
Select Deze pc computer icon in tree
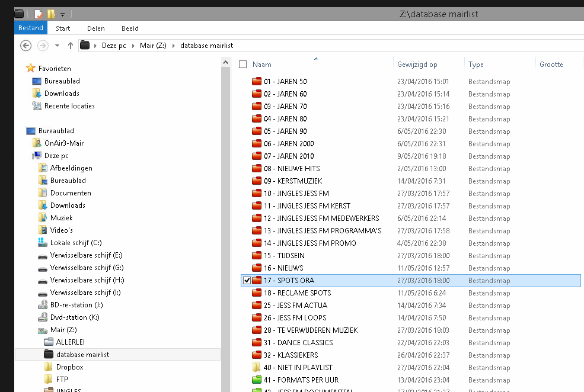click(37, 156)
